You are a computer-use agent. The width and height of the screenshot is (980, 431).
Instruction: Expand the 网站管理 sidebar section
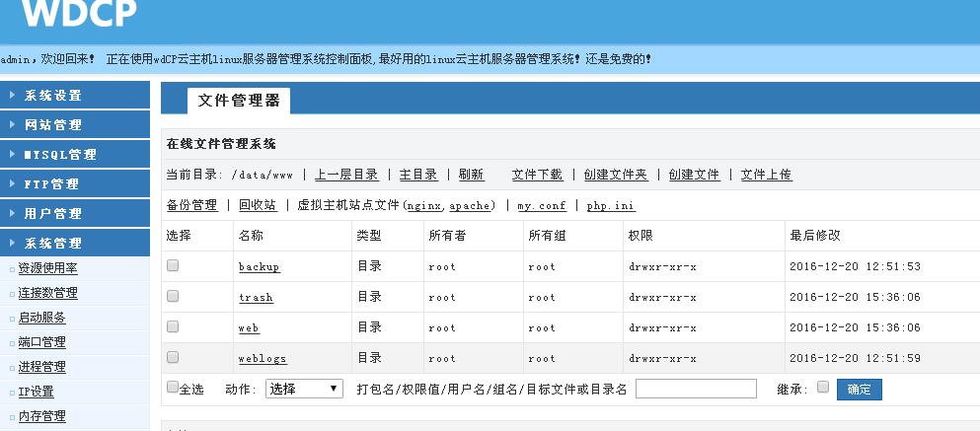tap(74, 125)
